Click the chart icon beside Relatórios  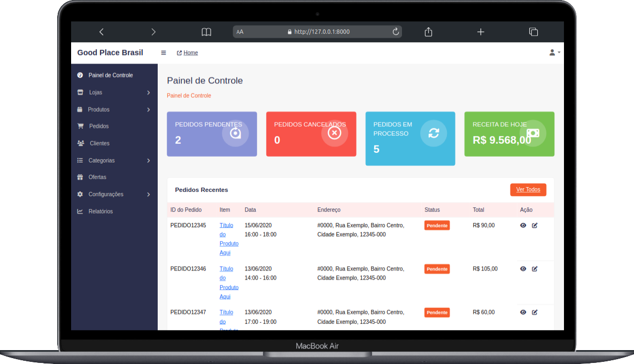click(80, 211)
